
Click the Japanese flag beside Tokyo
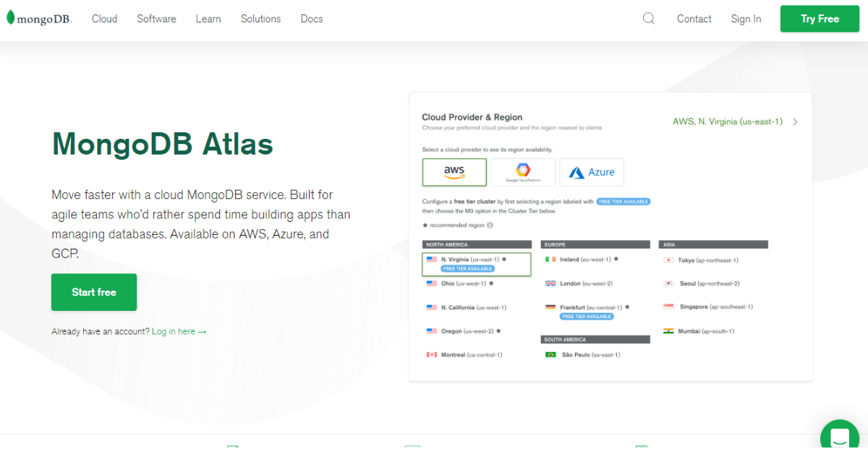[x=669, y=260]
